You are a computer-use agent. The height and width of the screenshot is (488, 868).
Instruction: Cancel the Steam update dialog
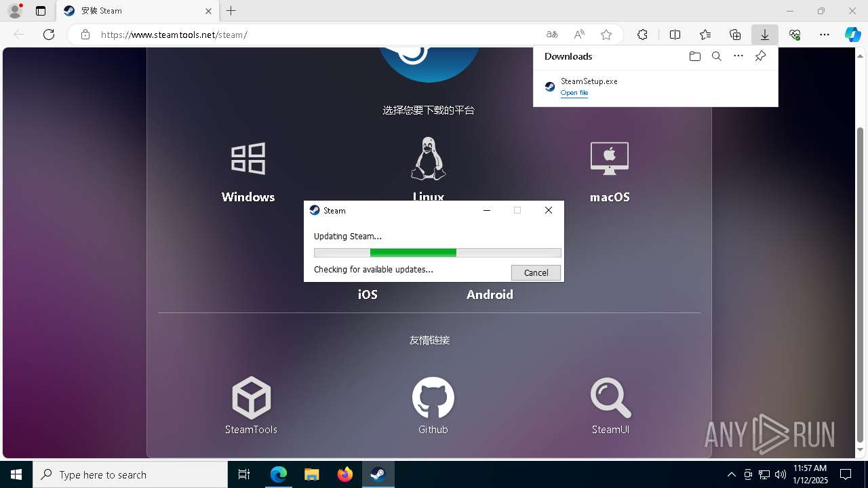[536, 272]
